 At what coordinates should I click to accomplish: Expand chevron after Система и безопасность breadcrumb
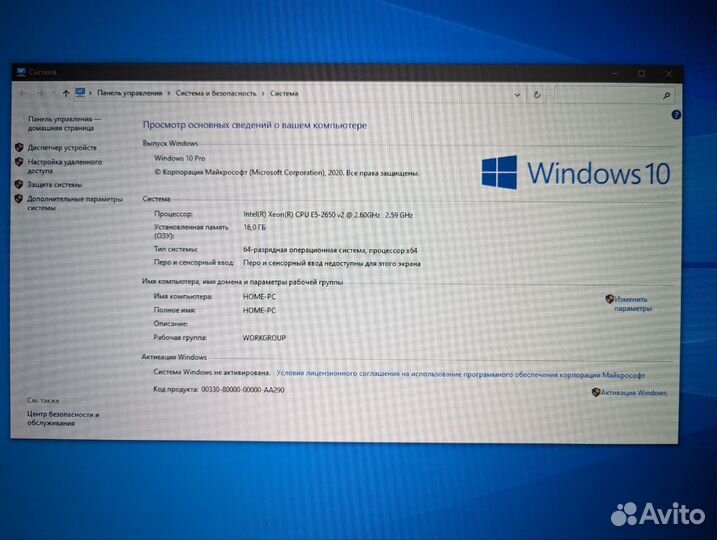pyautogui.click(x=263, y=93)
